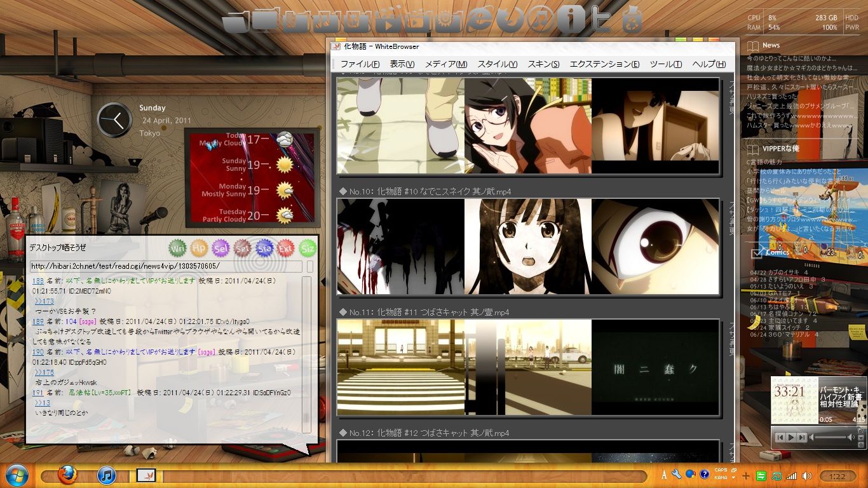
Task: Click the analog clock desktop gadget
Action: [x=115, y=119]
